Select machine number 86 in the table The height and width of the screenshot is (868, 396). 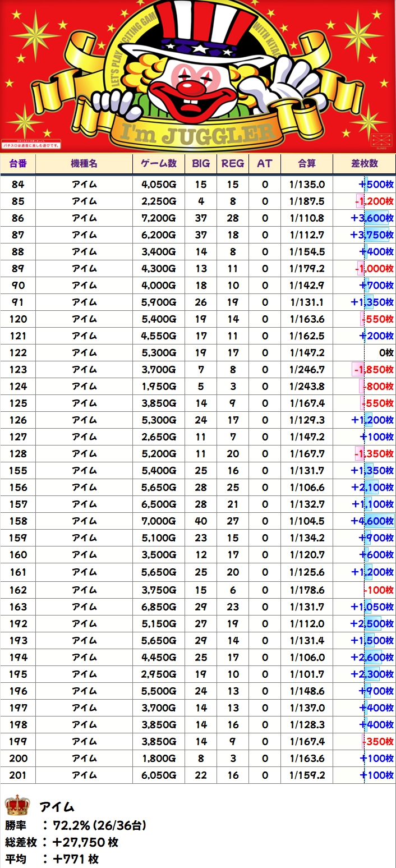click(x=18, y=218)
